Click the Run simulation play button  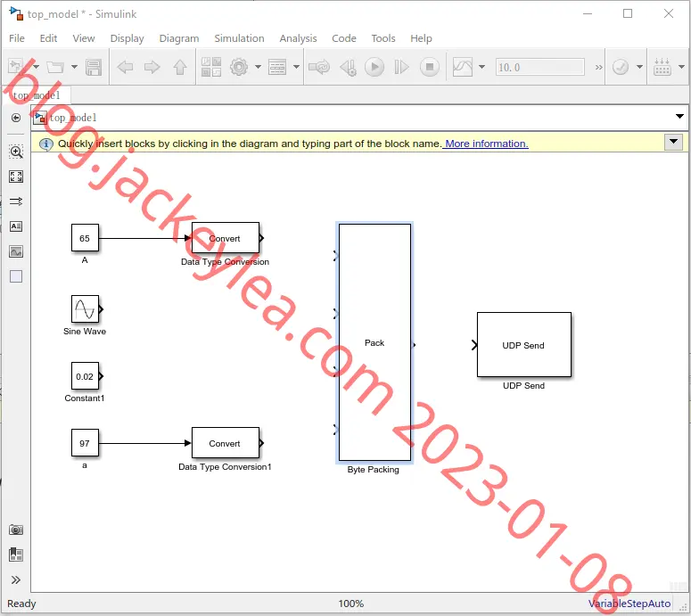pos(374,68)
